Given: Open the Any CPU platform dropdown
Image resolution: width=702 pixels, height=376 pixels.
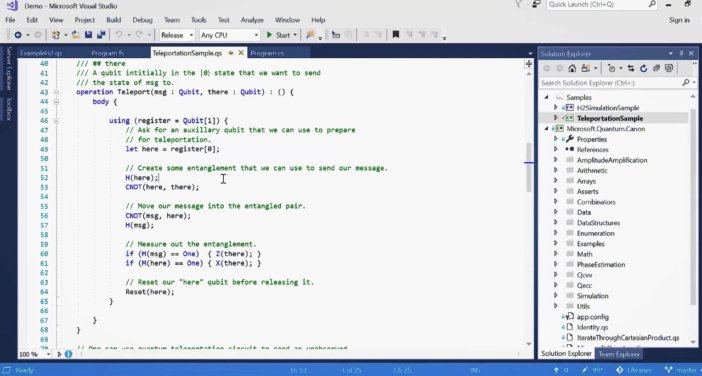Looking at the screenshot, I should click(x=229, y=35).
